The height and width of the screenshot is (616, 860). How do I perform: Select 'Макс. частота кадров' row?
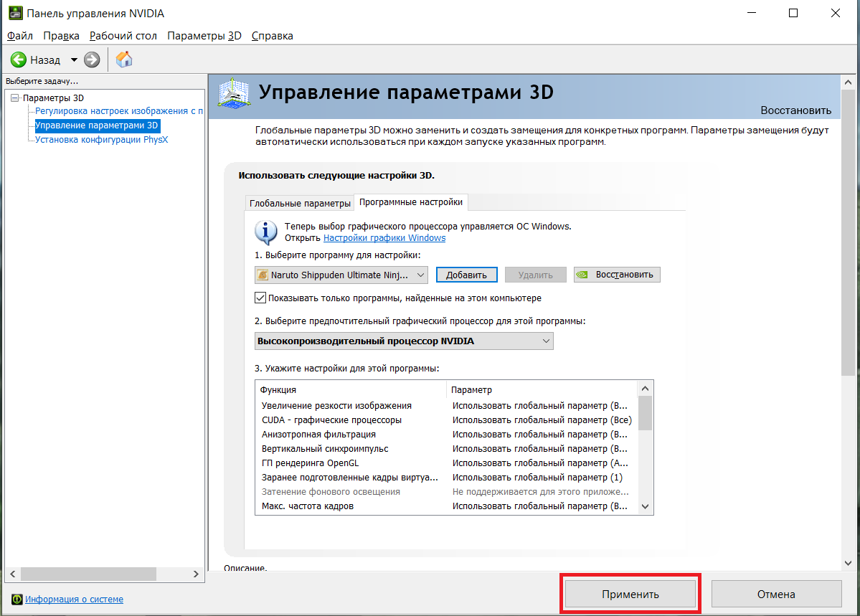[446, 506]
